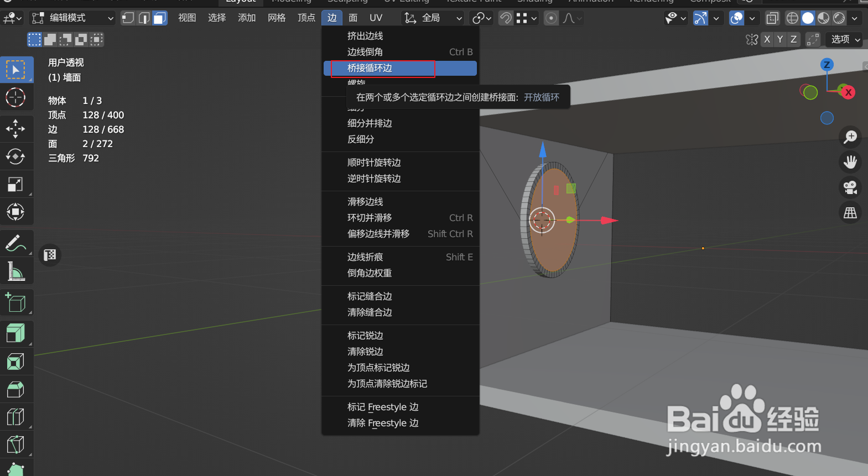Image resolution: width=868 pixels, height=476 pixels.
Task: Enable edge select mode
Action: pyautogui.click(x=144, y=18)
